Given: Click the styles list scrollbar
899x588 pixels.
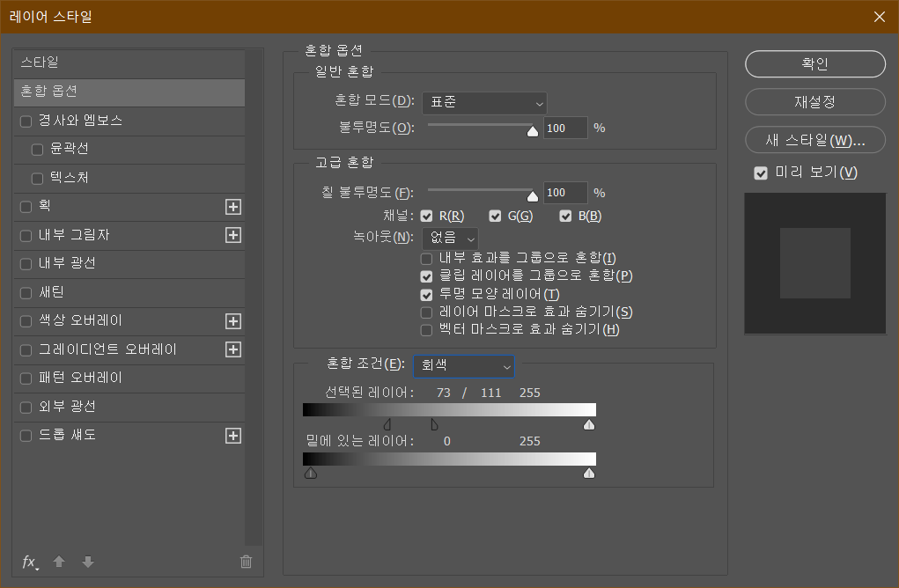Looking at the screenshot, I should [x=254, y=298].
